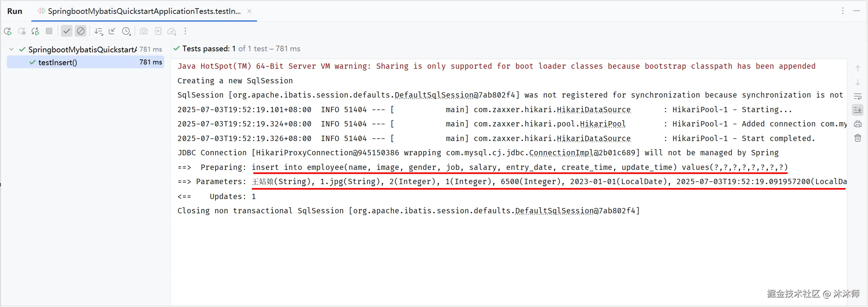
Task: Toggle Show Passed tests checkmark
Action: pyautogui.click(x=66, y=31)
